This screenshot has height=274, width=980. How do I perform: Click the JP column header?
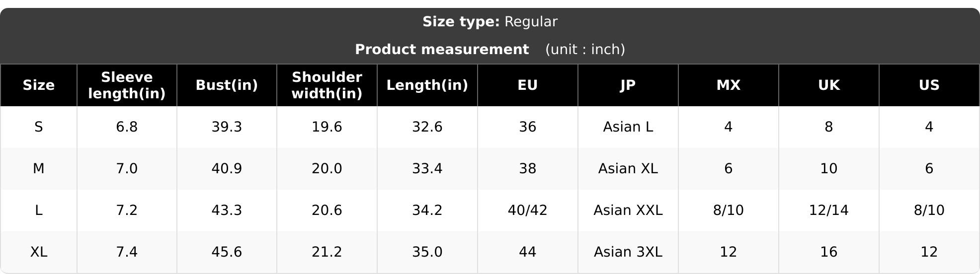tap(628, 85)
